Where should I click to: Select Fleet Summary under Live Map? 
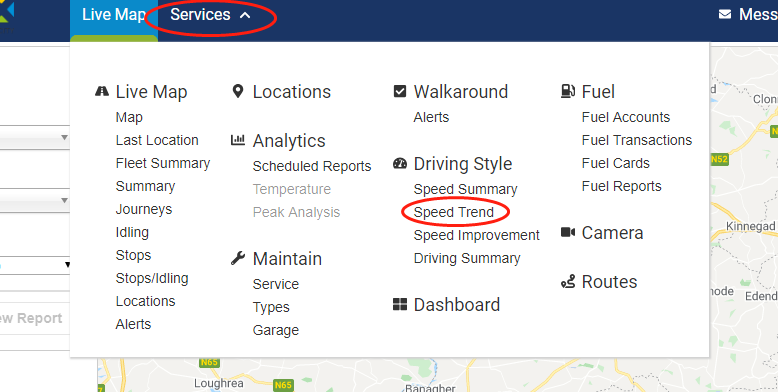tap(163, 163)
